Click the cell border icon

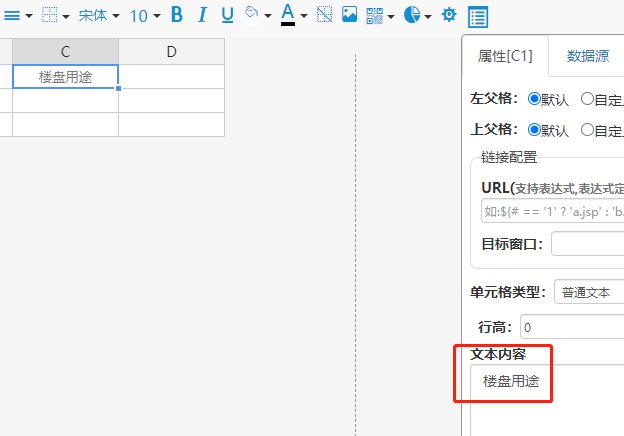tap(50, 15)
